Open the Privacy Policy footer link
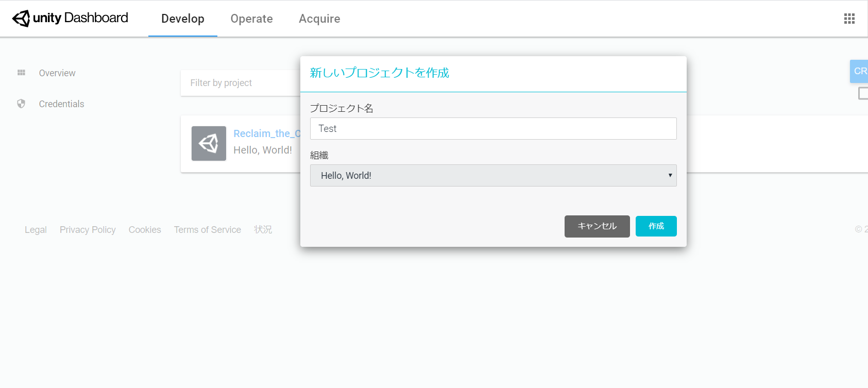The image size is (868, 388). [x=88, y=230]
